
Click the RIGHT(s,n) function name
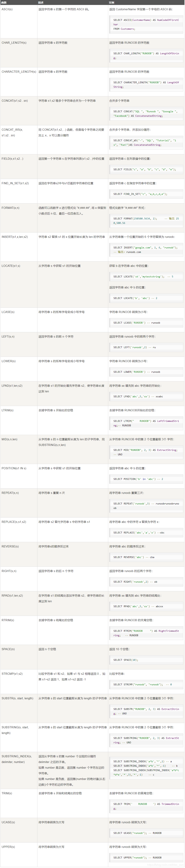click(x=9, y=571)
